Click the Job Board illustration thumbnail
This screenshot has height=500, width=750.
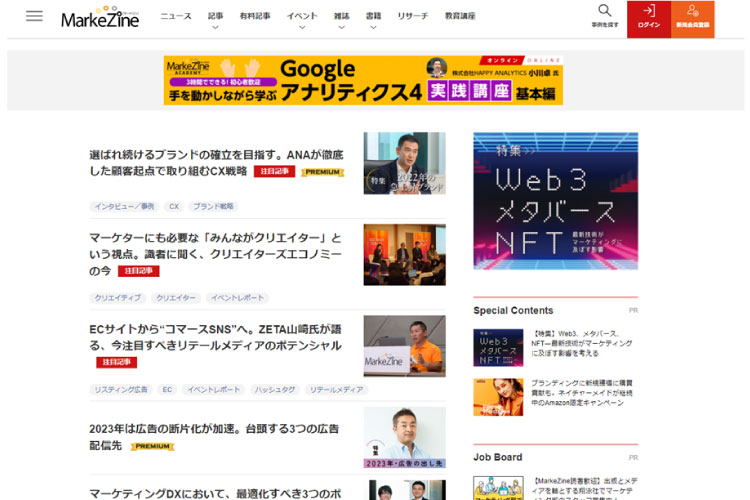(498, 488)
